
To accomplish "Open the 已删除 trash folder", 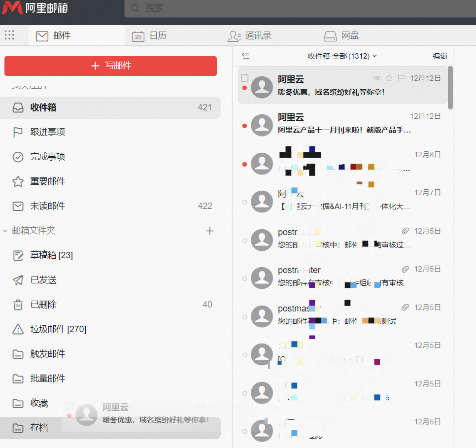I will coord(43,305).
